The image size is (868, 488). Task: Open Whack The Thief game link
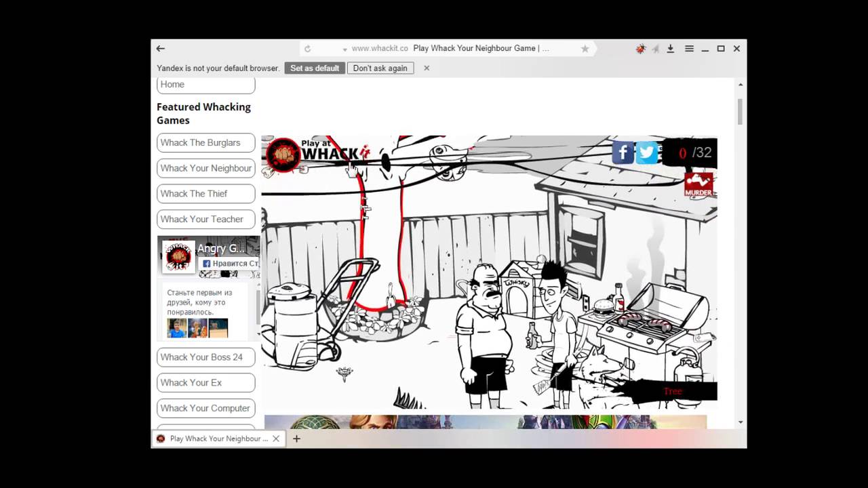click(x=206, y=194)
